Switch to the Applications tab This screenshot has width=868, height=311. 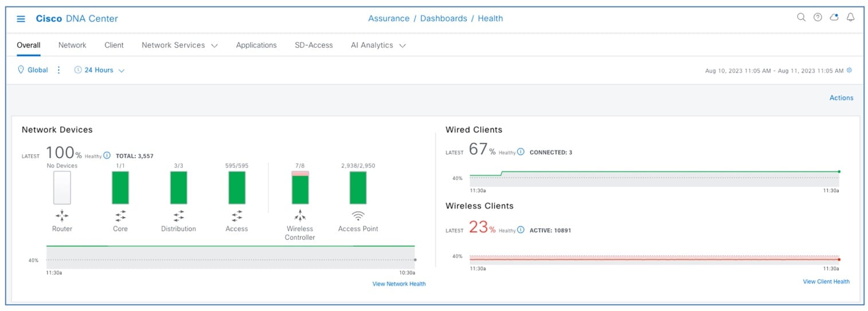[x=256, y=45]
